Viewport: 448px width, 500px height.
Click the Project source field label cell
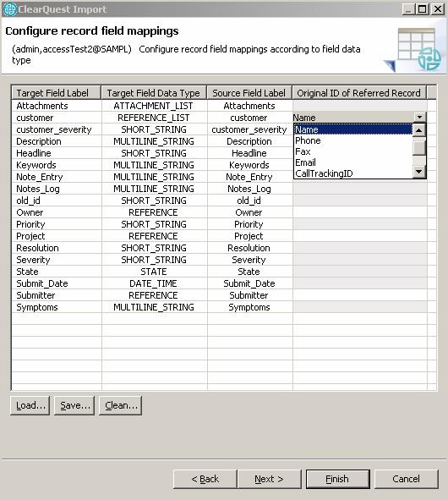(x=250, y=236)
